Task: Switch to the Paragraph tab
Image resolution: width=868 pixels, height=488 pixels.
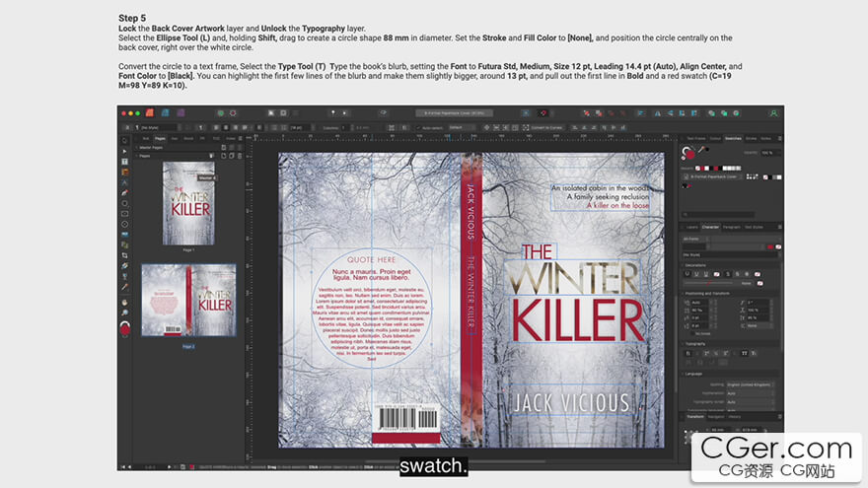Action: pos(731,227)
